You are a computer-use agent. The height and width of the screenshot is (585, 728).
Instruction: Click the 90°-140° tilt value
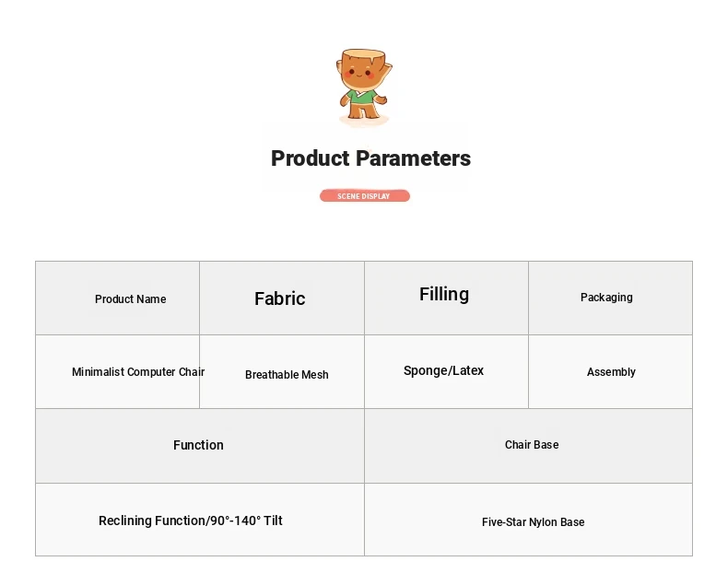[x=235, y=521]
